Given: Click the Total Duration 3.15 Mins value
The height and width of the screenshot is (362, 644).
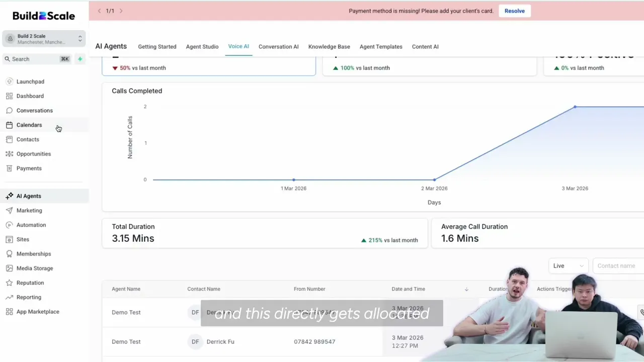Looking at the screenshot, I should [133, 239].
